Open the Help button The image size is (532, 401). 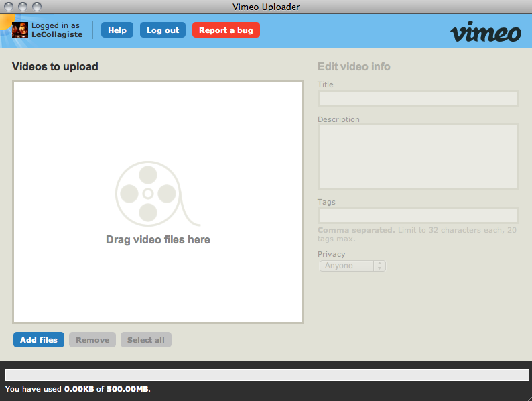[x=117, y=30]
